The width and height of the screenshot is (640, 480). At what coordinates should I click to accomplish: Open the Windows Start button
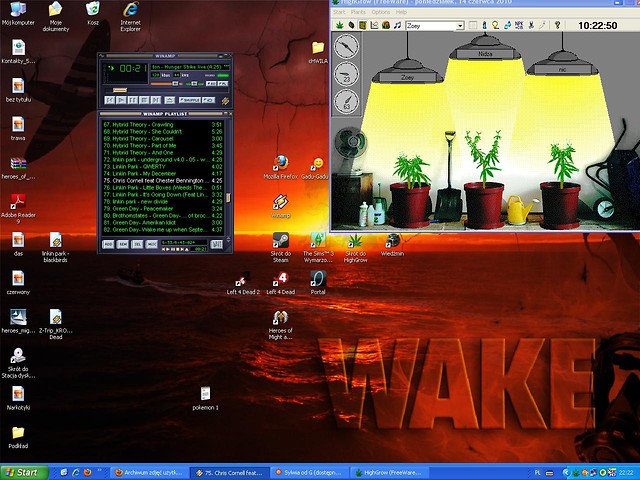tap(24, 473)
